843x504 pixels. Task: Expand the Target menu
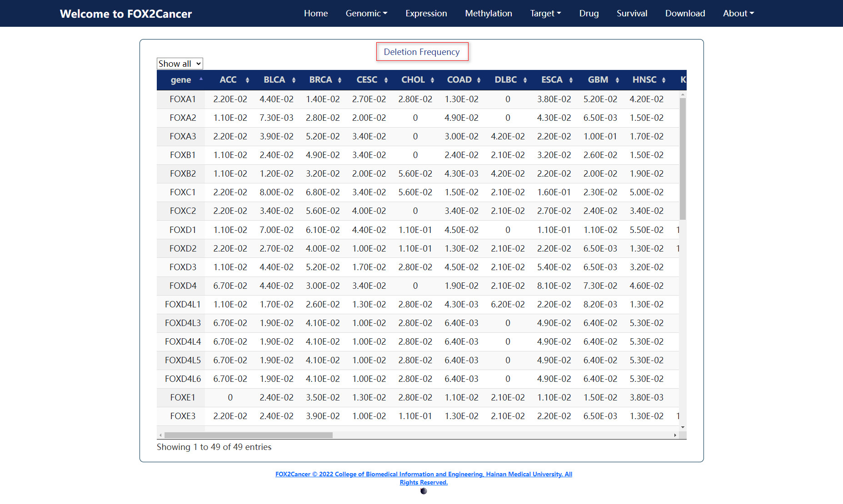tap(545, 13)
